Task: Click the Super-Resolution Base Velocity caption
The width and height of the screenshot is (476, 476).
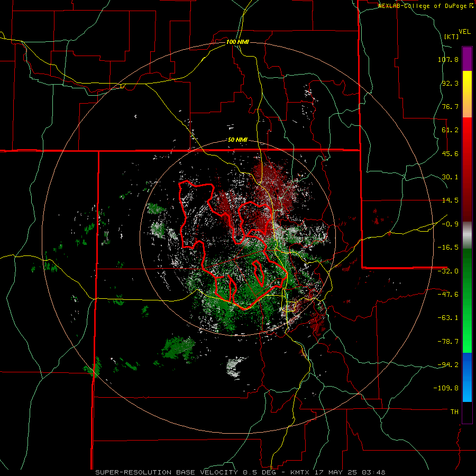Action: 240,472
